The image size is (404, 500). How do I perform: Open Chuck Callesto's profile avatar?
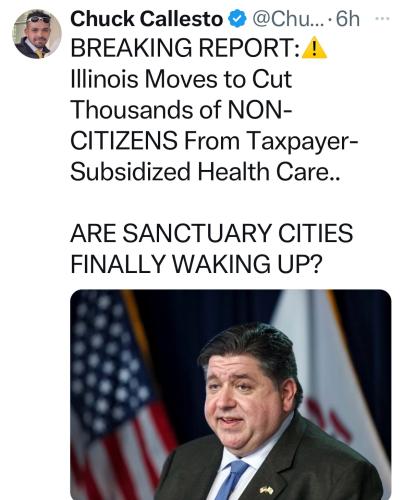[37, 34]
